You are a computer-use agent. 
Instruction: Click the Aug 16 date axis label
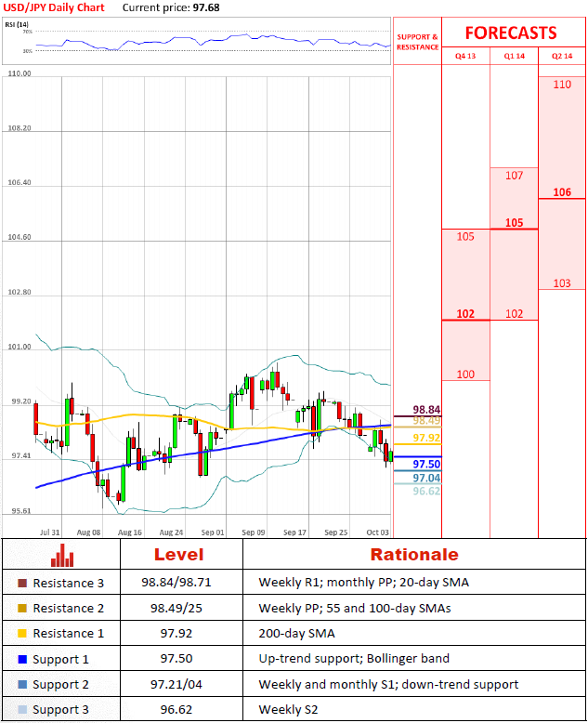pos(130,532)
